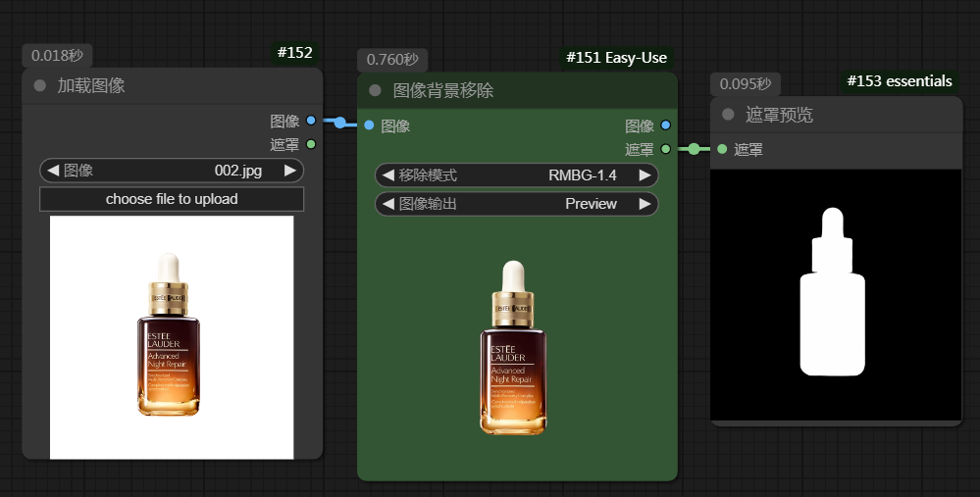This screenshot has height=497, width=980.
Task: Click the 遮罩 output port of 加载图像 node
Action: tap(311, 144)
